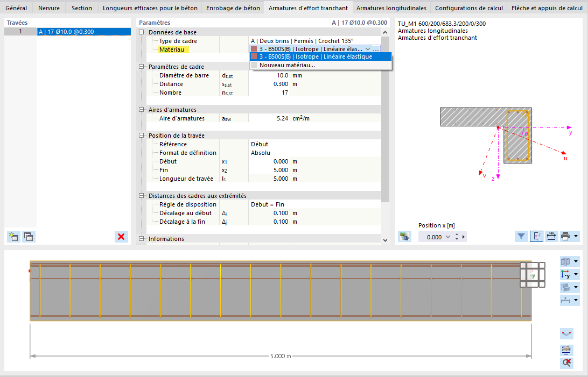Open the -y view direction dropdown arrow
The height and width of the screenshot is (377, 588).
576,274
